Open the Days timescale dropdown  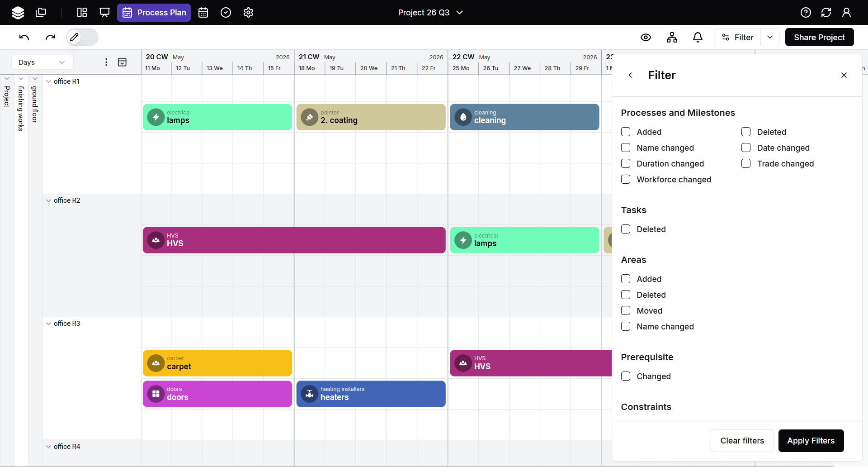coord(42,62)
